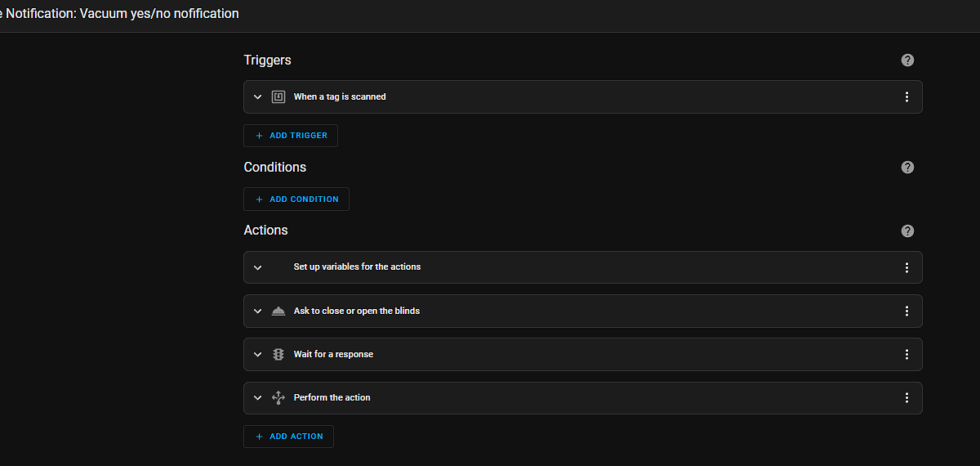Open three-dot menu for Perform the action
Image resolution: width=980 pixels, height=466 pixels.
tap(906, 397)
